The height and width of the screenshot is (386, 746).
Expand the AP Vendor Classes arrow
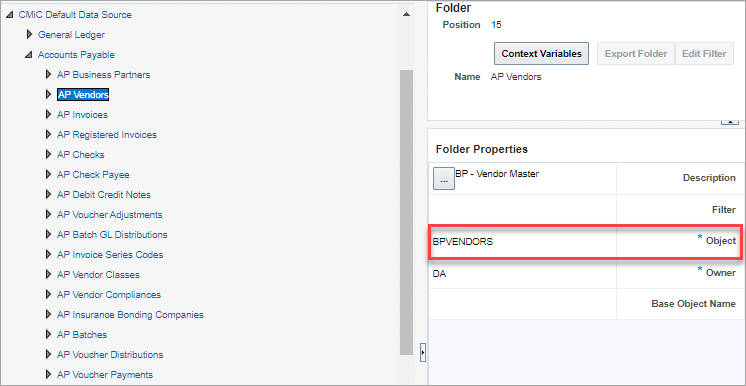tap(48, 275)
